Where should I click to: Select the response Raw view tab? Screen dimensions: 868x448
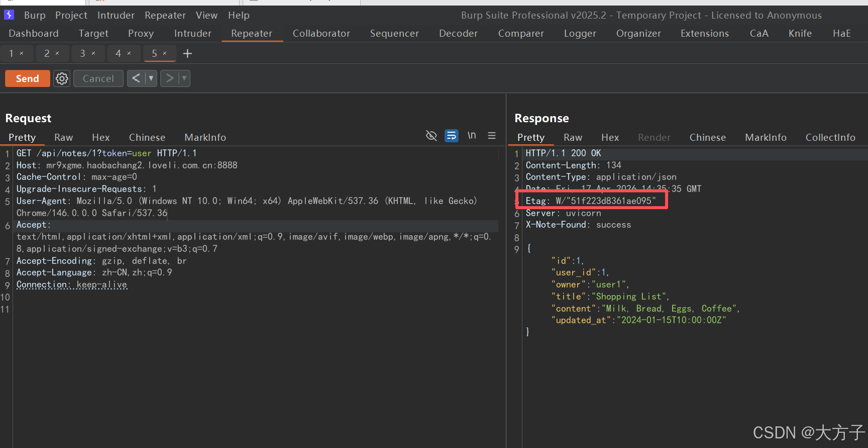tap(573, 137)
